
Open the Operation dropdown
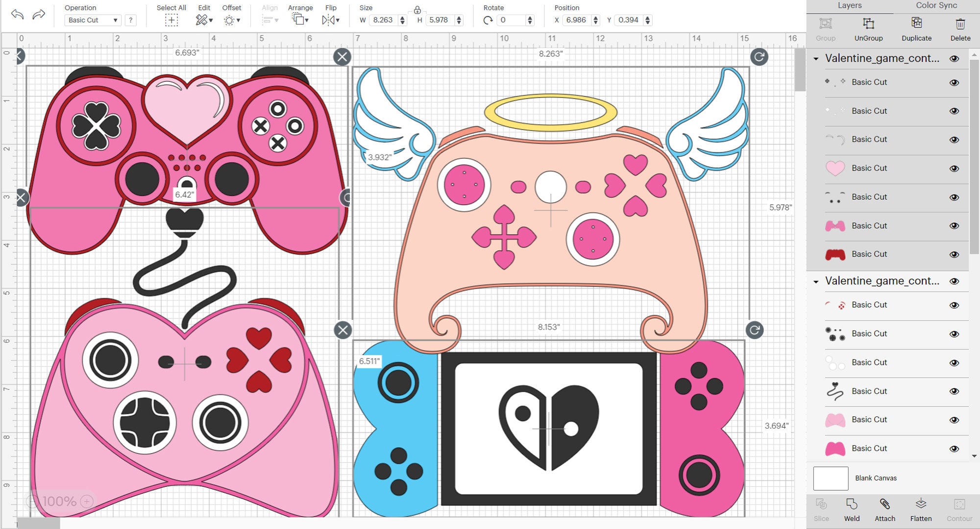tap(92, 20)
